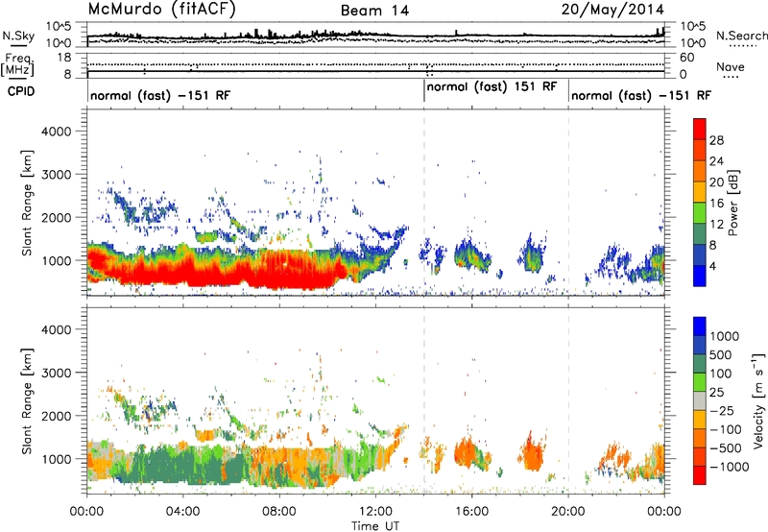Click the "4000" range tick of power panel
The width and height of the screenshot is (768, 532).
click(57, 132)
